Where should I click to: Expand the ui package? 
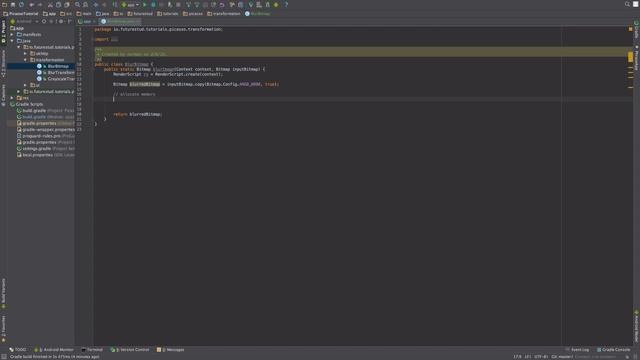tap(25, 85)
